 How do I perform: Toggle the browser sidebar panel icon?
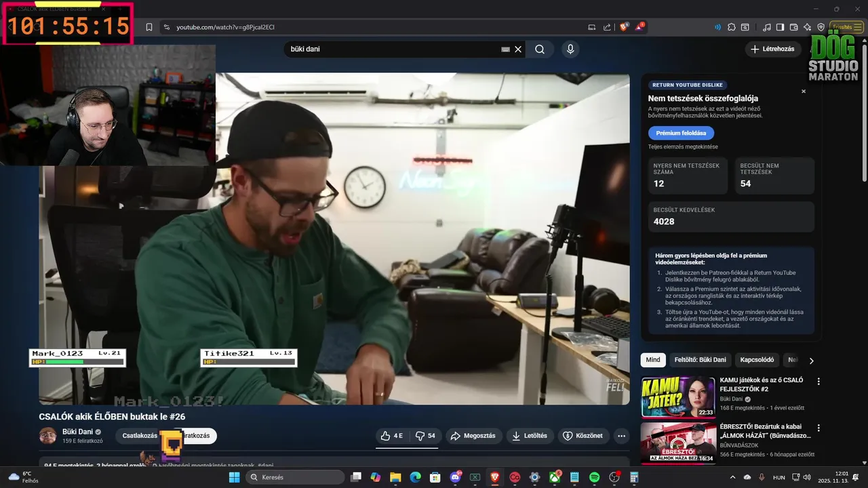780,27
